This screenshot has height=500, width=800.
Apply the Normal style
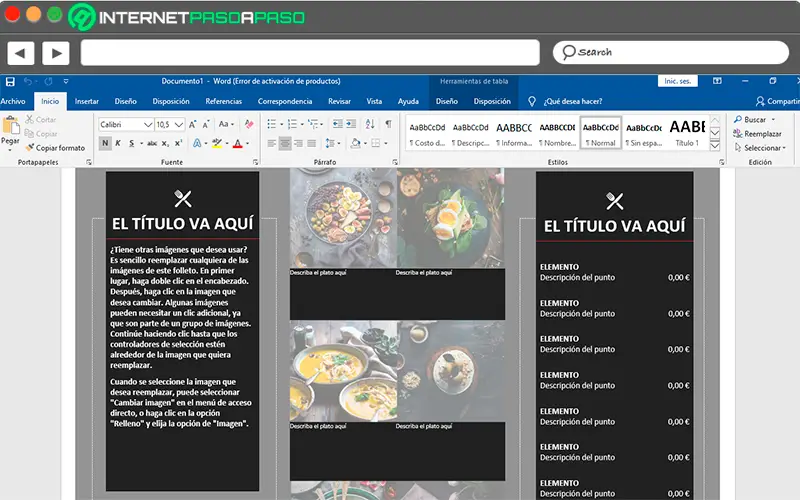coord(601,133)
